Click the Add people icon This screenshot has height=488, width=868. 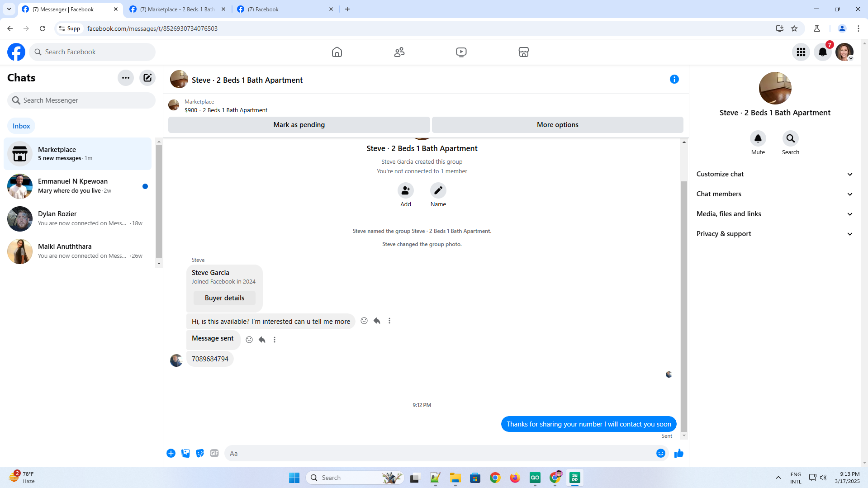pos(406,190)
